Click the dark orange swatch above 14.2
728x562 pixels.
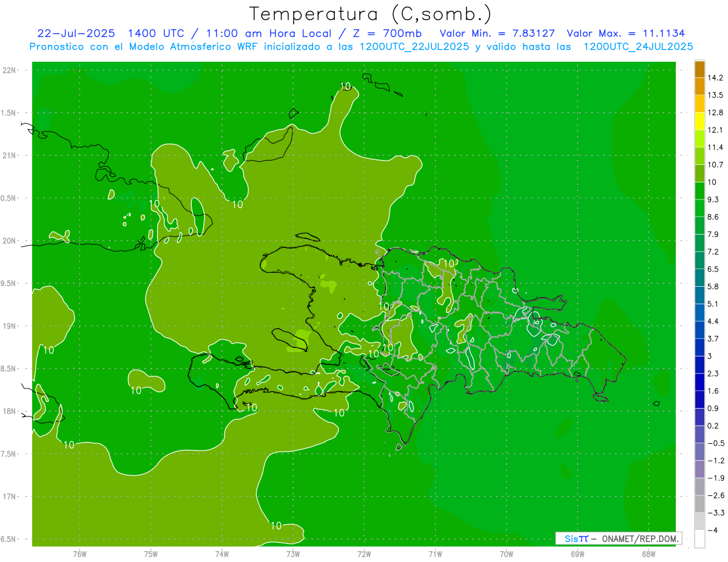(699, 70)
